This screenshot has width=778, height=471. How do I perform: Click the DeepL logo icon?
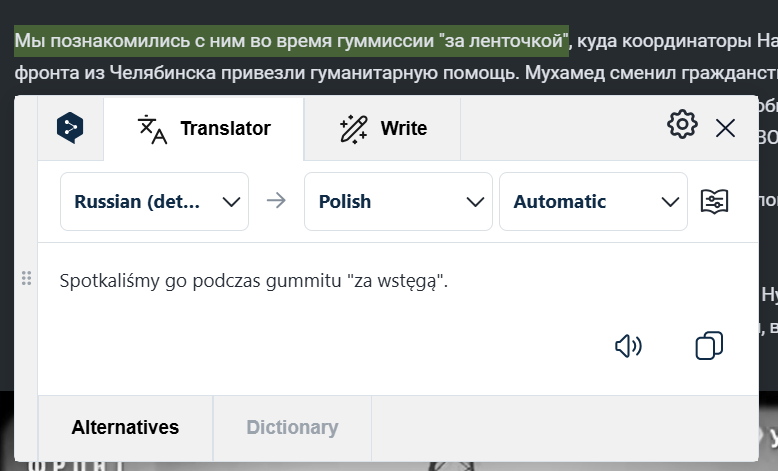click(x=70, y=128)
